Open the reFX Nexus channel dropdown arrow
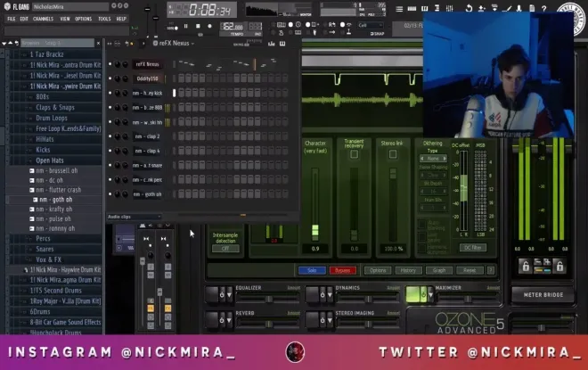Screen dimensions: 588x370 [192, 44]
